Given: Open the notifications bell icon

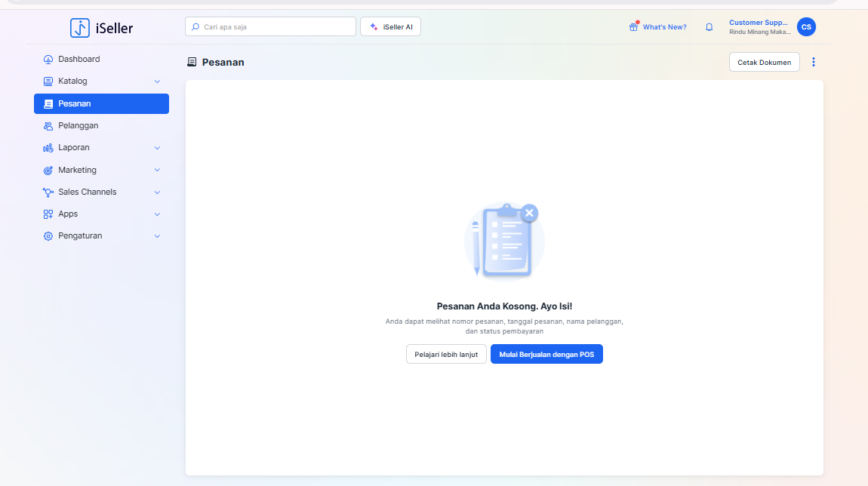Looking at the screenshot, I should [709, 27].
